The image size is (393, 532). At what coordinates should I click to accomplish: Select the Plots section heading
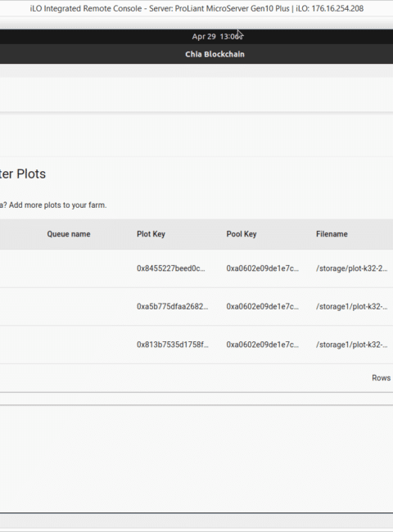[23, 174]
